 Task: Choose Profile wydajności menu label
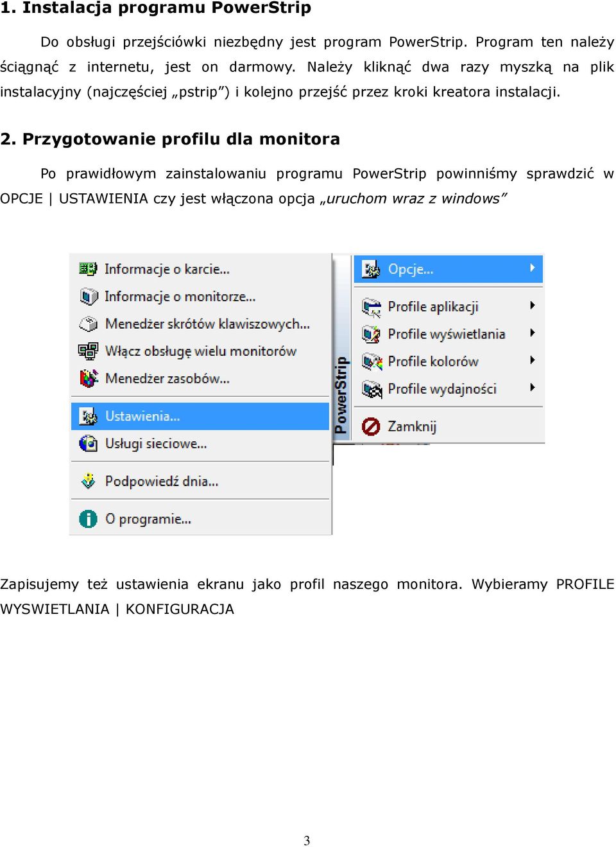click(442, 389)
